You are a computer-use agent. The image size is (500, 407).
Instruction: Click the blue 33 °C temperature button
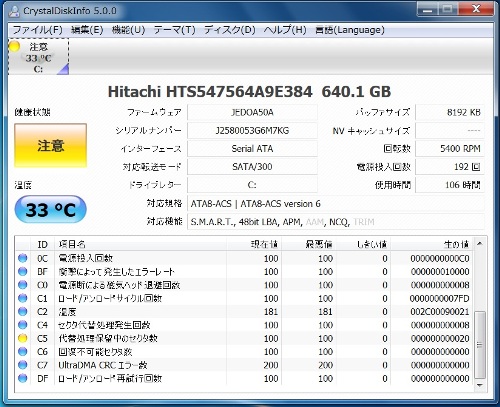point(50,210)
